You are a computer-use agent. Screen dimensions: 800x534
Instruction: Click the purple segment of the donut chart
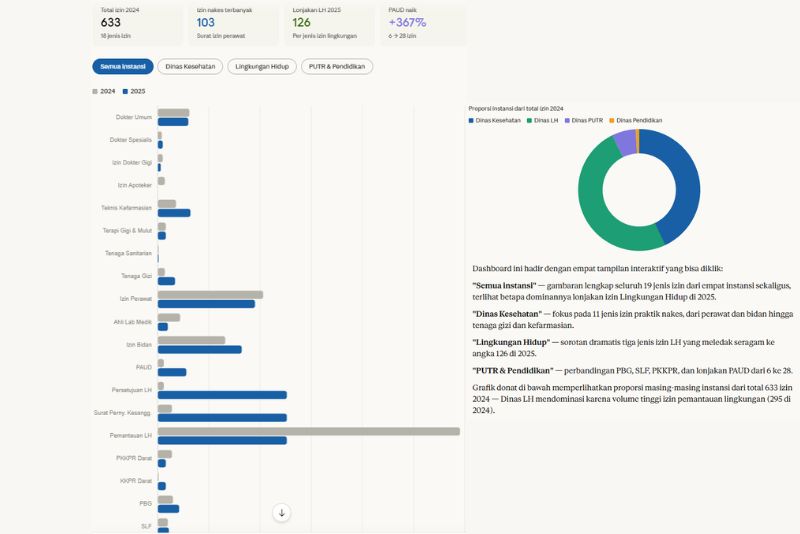coord(626,143)
